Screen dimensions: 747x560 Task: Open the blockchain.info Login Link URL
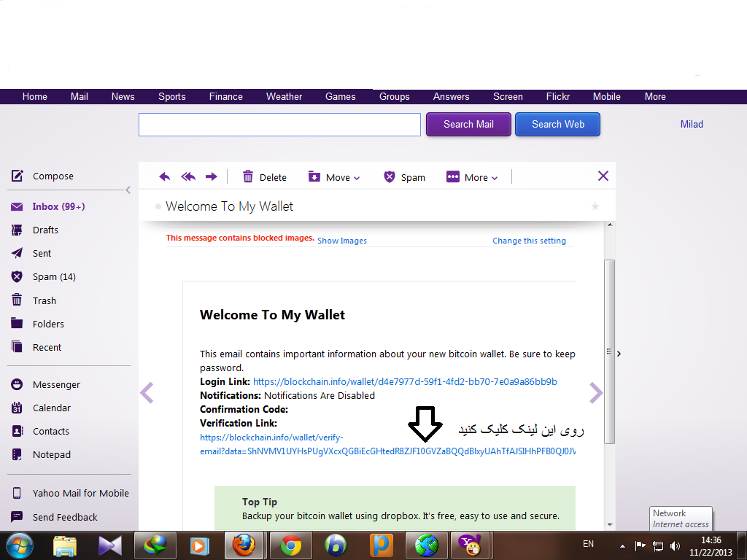[405, 382]
